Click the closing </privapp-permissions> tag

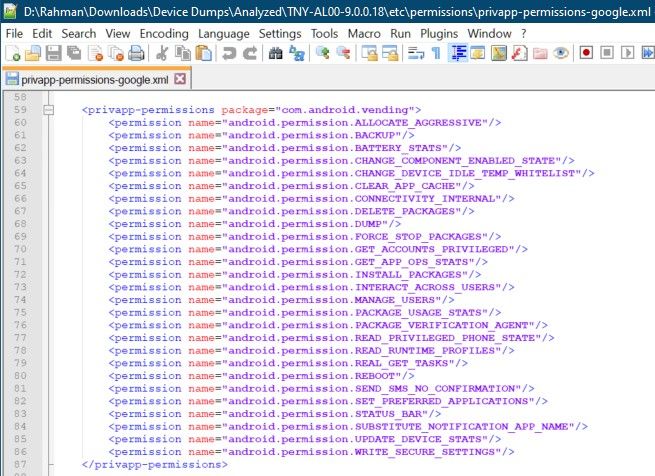click(155, 464)
